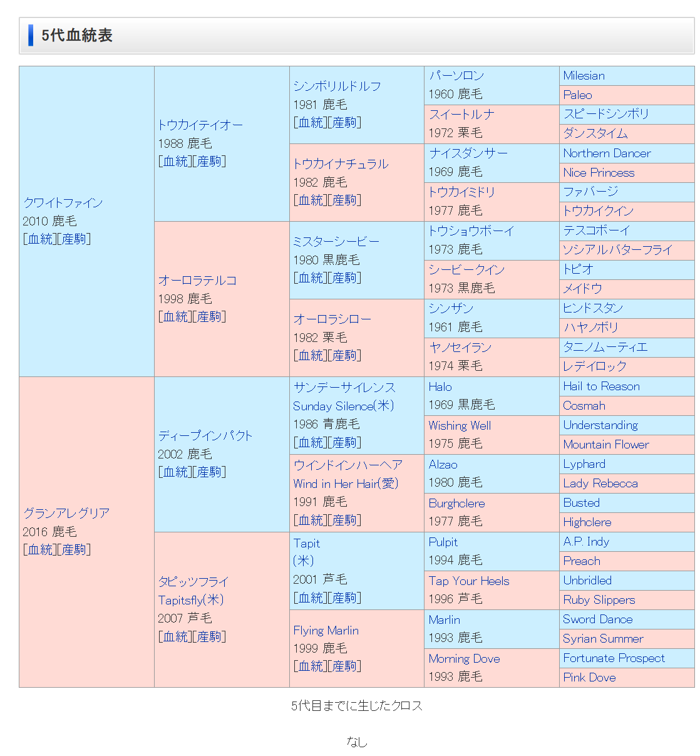Open the グランアレグリア horse link

click(66, 513)
